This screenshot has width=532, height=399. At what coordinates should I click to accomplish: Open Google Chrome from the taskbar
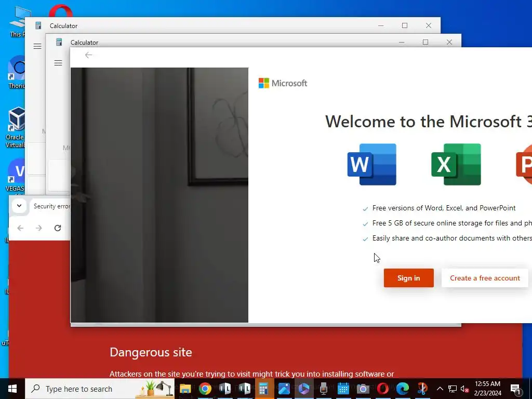pos(205,389)
